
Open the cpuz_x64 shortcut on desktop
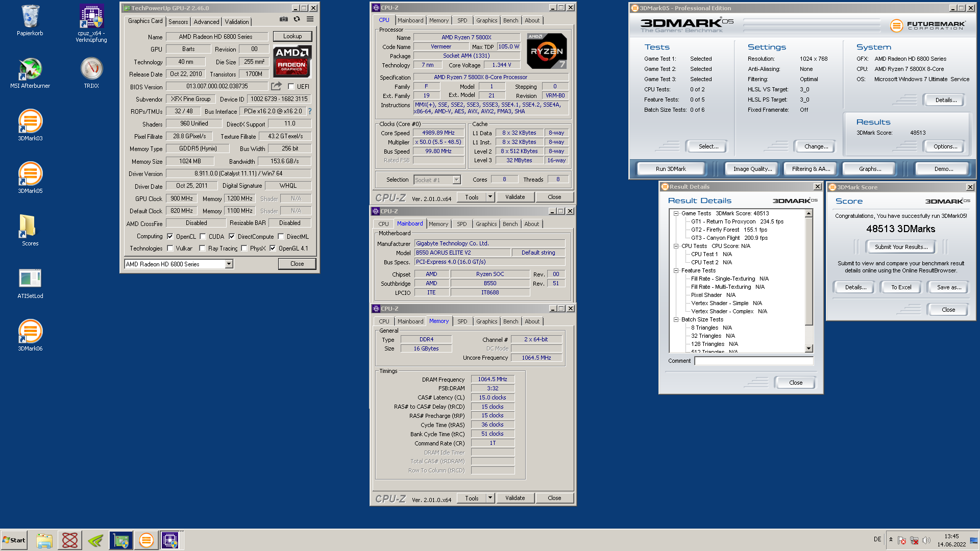tap(91, 23)
